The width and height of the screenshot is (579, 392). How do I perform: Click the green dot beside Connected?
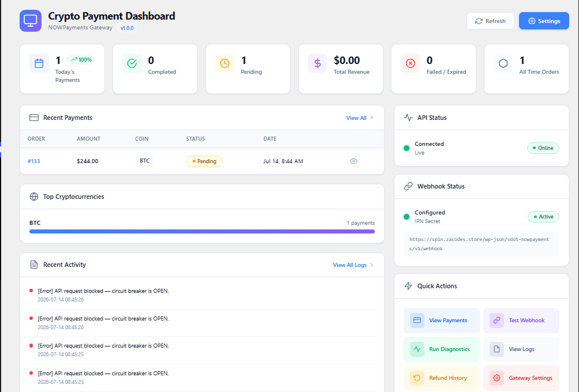click(x=407, y=148)
